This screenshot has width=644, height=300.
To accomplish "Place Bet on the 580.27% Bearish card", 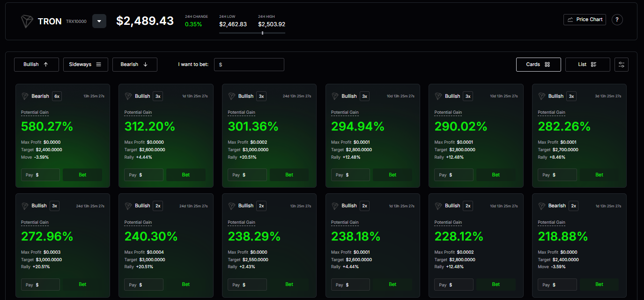I will coord(82,175).
